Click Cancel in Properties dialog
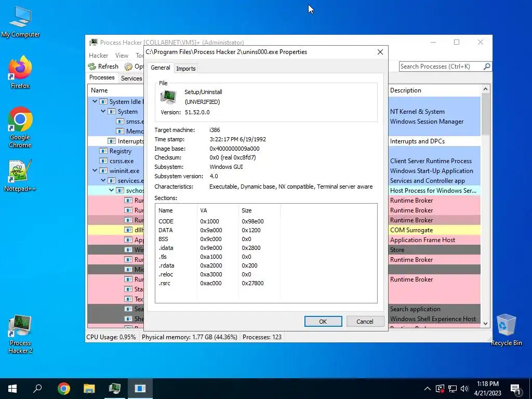Viewport: 532px width, 399px height. (365, 321)
